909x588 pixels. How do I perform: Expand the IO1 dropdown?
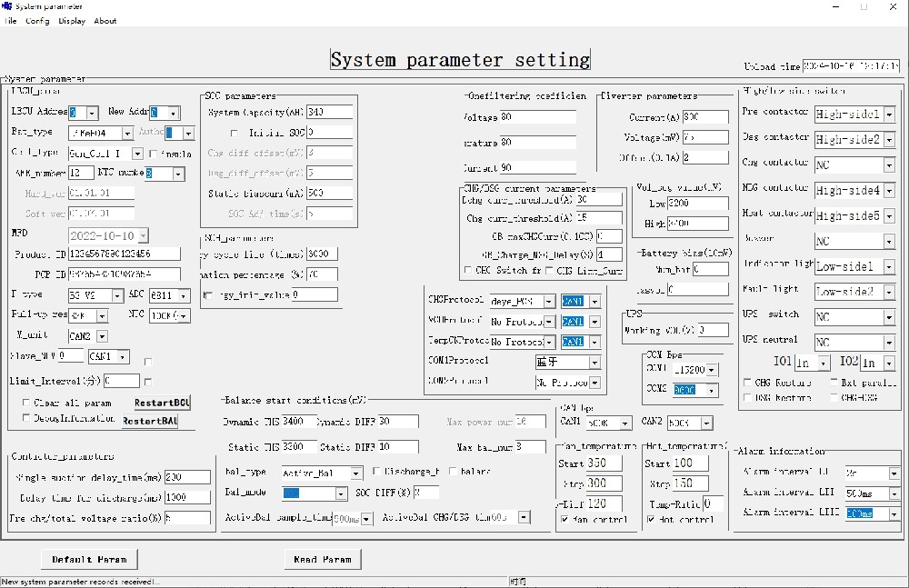[824, 363]
